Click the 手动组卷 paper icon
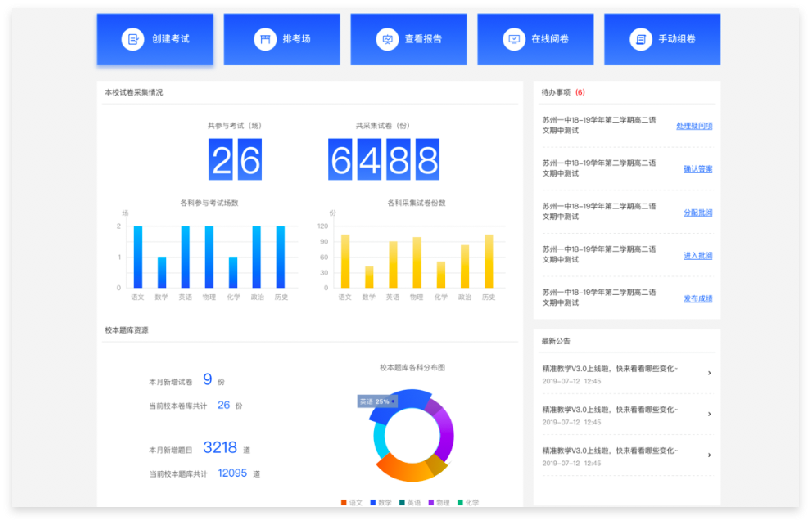Screen dimensions: 812x525 pyautogui.click(x=640, y=39)
